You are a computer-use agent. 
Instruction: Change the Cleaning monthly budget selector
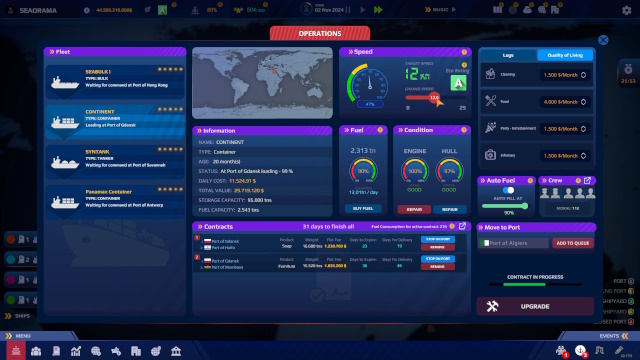click(x=564, y=75)
